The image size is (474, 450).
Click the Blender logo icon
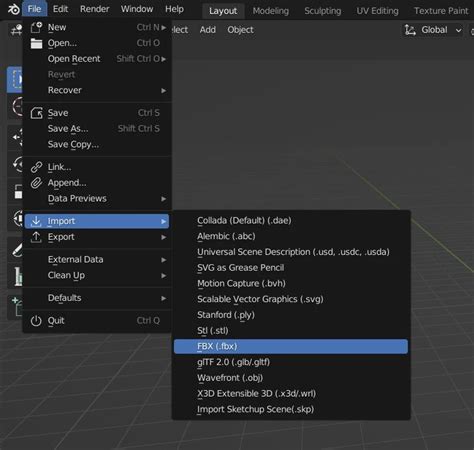pyautogui.click(x=14, y=9)
